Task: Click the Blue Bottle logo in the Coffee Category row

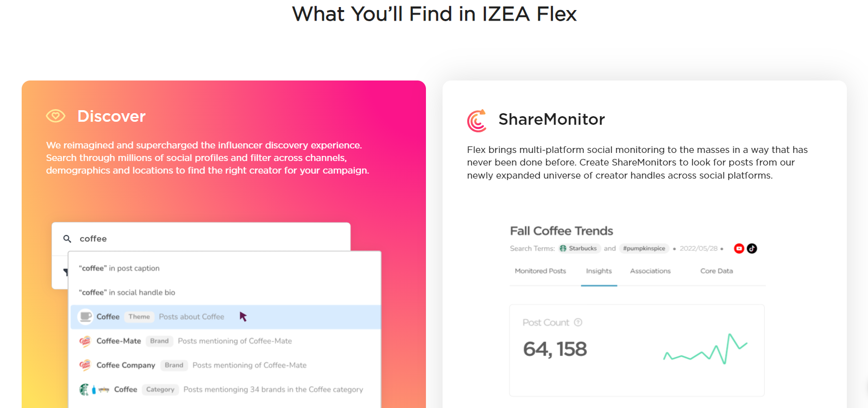Action: coord(94,389)
